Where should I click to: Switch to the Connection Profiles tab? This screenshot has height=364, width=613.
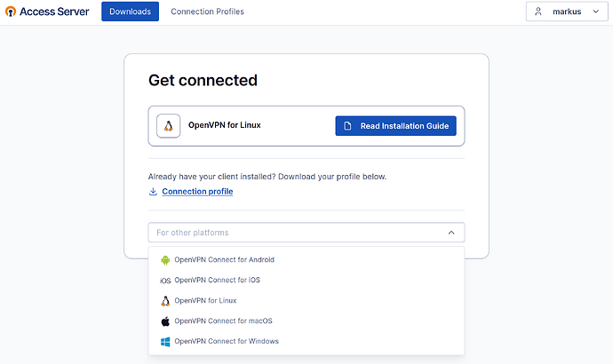pos(207,12)
